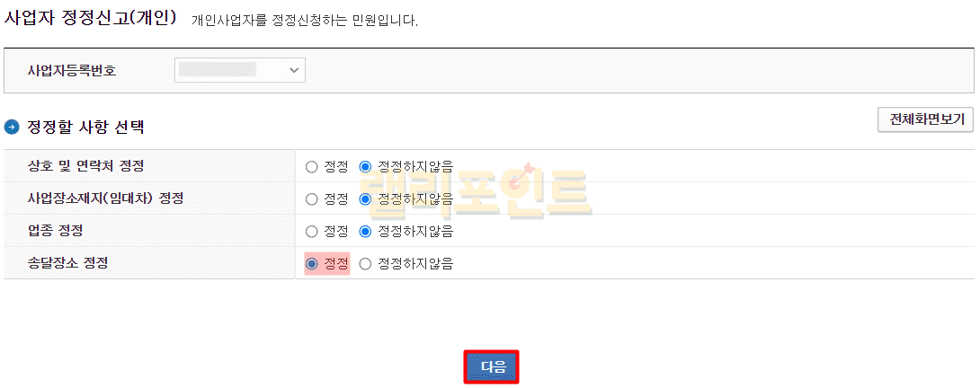This screenshot has height=388, width=980.
Task: Click the 정정할 사항 선택 section heading
Action: tap(86, 128)
